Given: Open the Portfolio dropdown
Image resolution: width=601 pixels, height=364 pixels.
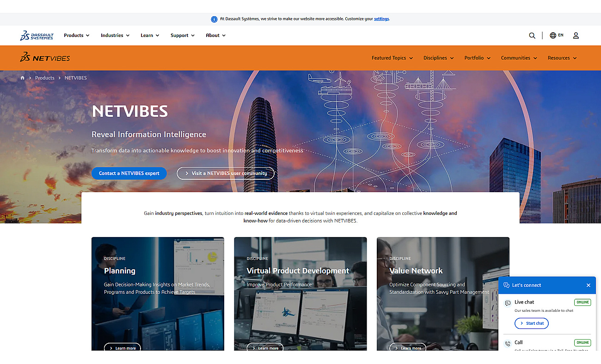Looking at the screenshot, I should click(x=478, y=58).
